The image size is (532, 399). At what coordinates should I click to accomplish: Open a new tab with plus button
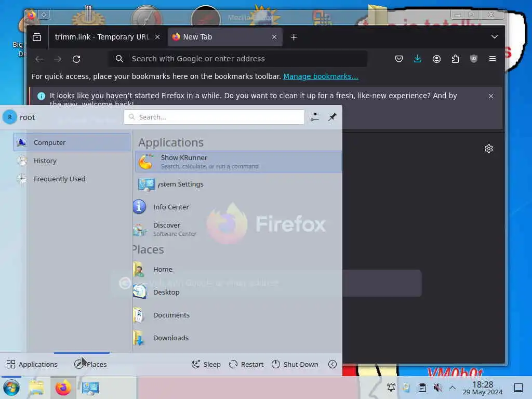294,37
